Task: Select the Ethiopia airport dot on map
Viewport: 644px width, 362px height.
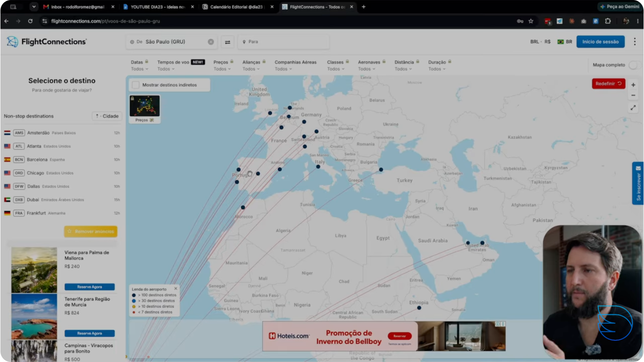Action: click(x=419, y=308)
